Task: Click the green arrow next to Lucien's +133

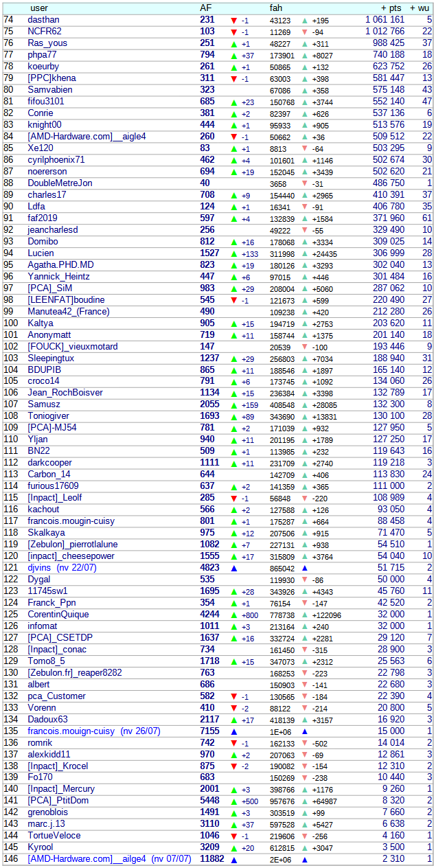Action: click(x=234, y=253)
